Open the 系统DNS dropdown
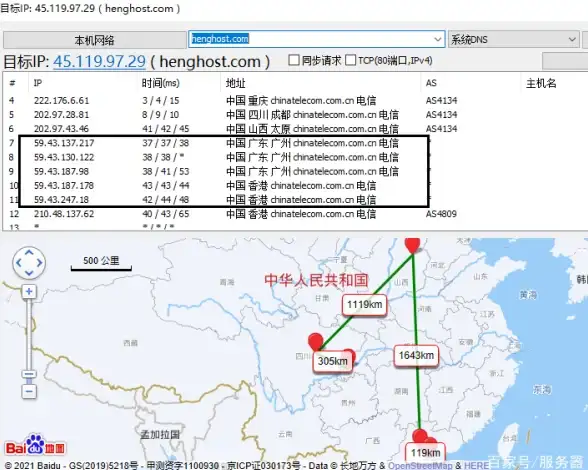This screenshot has height=470, width=588. [x=513, y=39]
